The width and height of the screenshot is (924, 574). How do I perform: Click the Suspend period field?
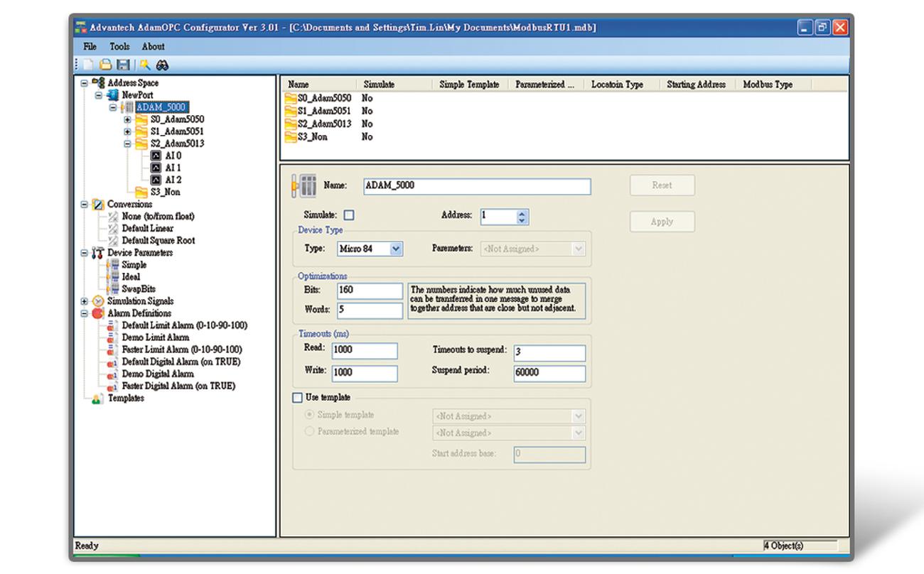[x=549, y=374]
